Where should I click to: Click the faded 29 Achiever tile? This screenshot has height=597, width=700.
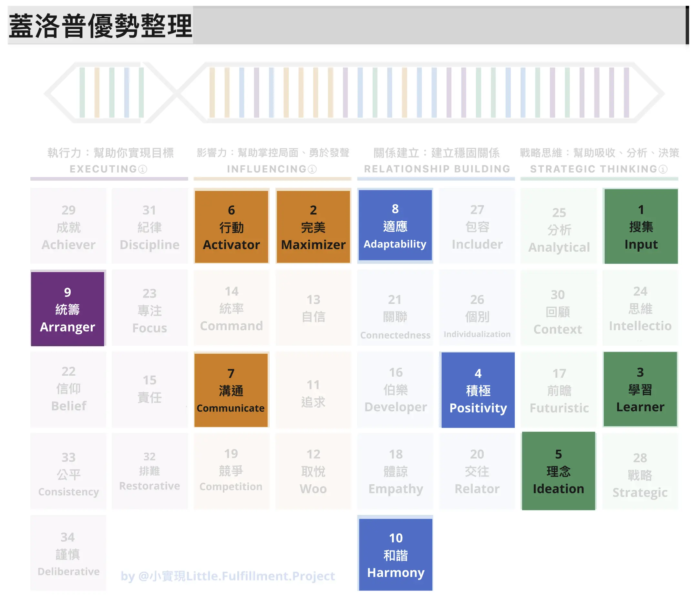point(68,226)
